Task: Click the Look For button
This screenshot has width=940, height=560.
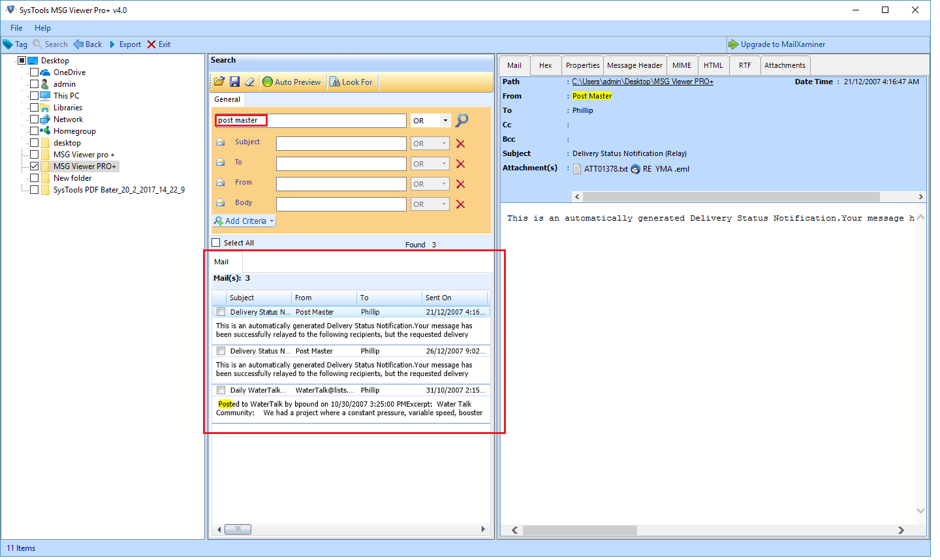Action: coord(351,82)
